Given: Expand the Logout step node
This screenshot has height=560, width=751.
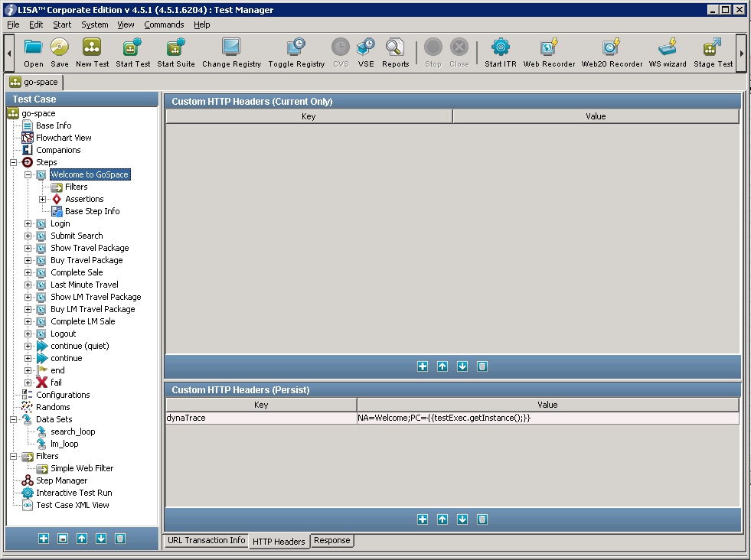Looking at the screenshot, I should (28, 334).
